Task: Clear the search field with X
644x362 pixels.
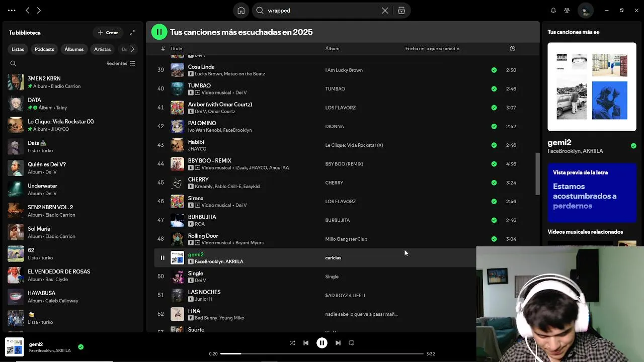Action: 385,11
